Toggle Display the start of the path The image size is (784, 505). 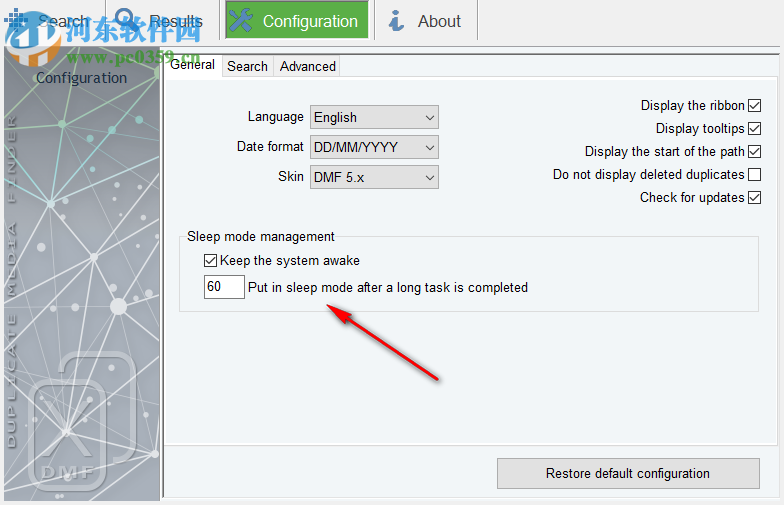[754, 152]
